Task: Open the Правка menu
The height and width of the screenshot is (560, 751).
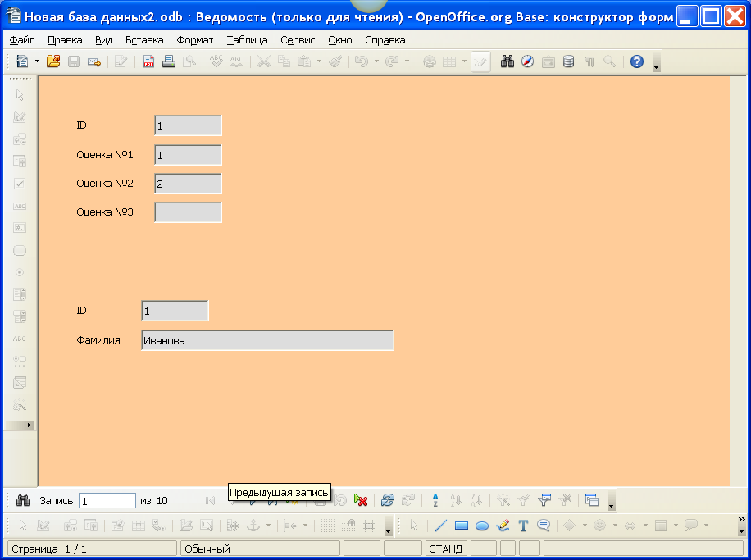Action: coord(65,40)
